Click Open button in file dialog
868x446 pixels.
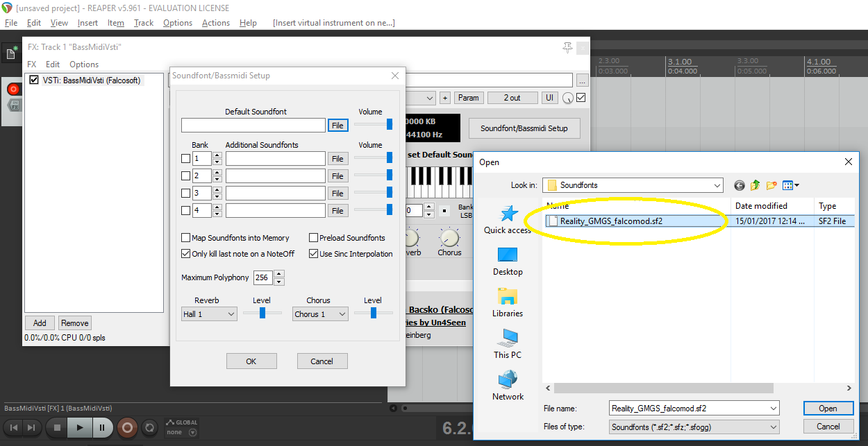pyautogui.click(x=828, y=409)
